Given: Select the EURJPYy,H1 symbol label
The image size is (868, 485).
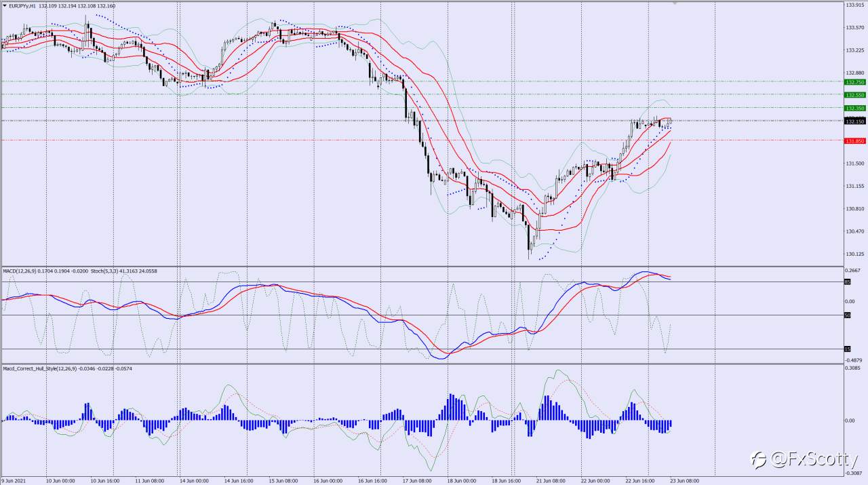Looking at the screenshot, I should [22, 6].
